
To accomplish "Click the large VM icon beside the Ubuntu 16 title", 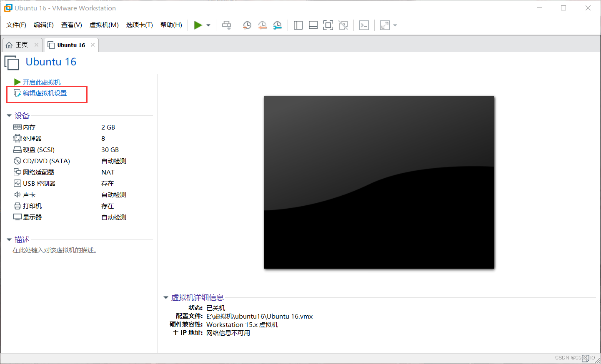I will pyautogui.click(x=12, y=63).
